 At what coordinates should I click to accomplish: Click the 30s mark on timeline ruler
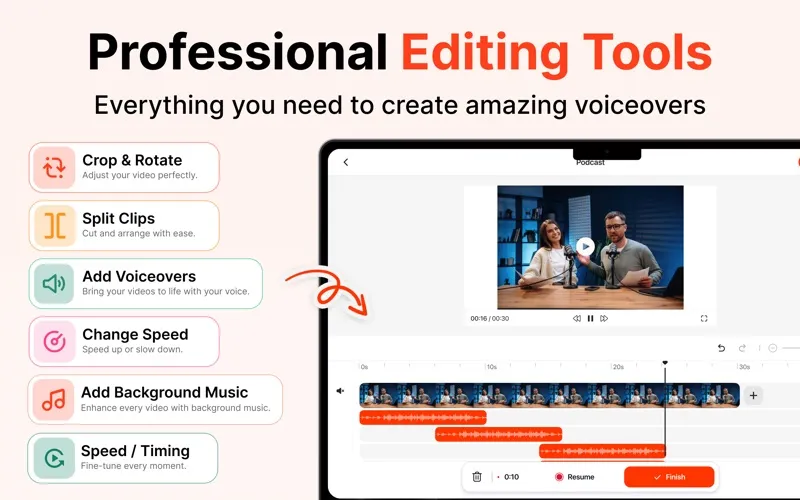(x=744, y=367)
